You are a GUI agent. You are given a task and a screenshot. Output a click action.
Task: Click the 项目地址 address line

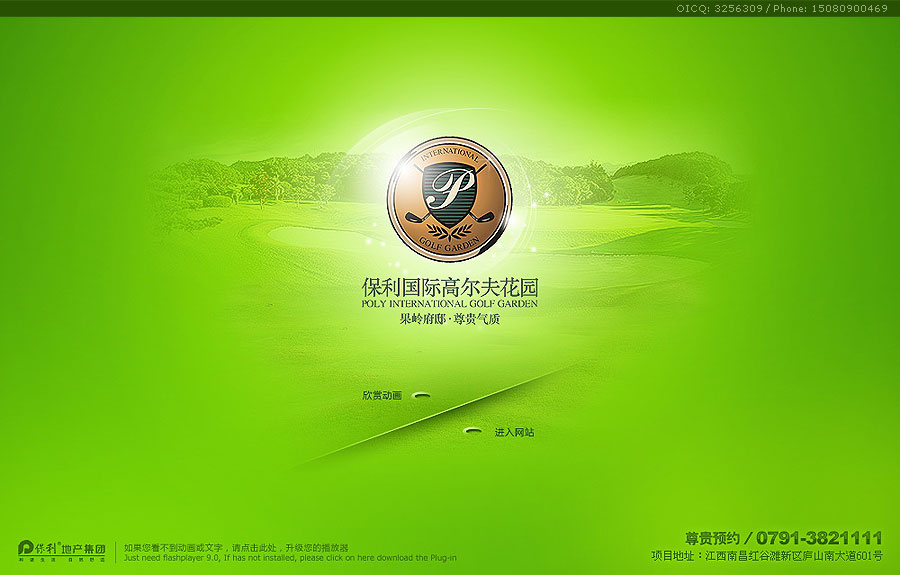pyautogui.click(x=767, y=555)
